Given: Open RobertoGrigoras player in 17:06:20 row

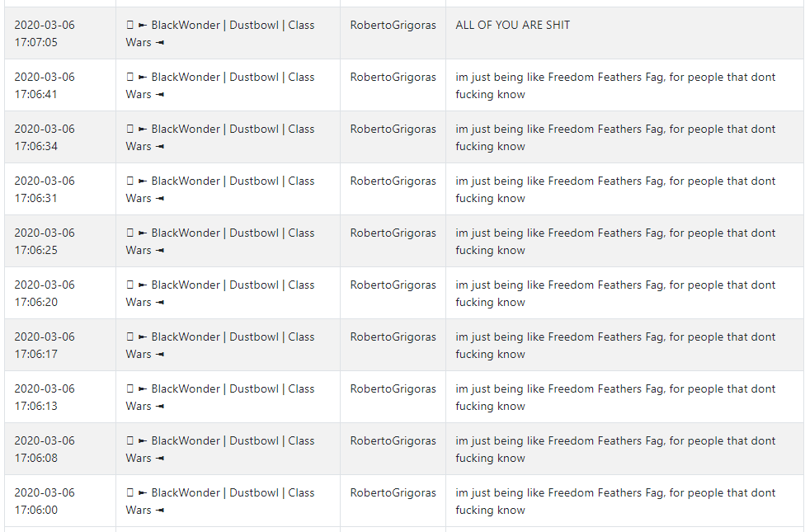Looking at the screenshot, I should [393, 285].
